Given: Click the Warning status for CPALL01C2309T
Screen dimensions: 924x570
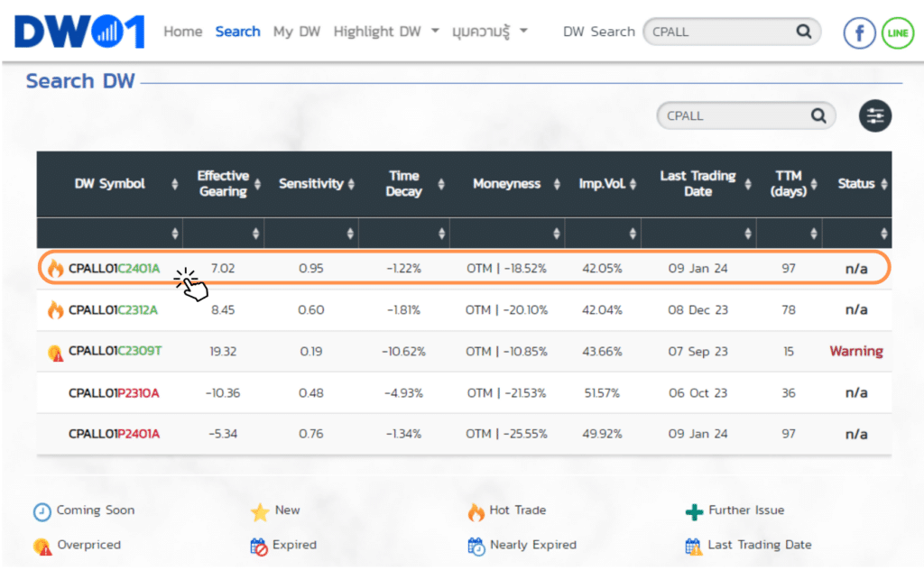Looking at the screenshot, I should (x=855, y=352).
